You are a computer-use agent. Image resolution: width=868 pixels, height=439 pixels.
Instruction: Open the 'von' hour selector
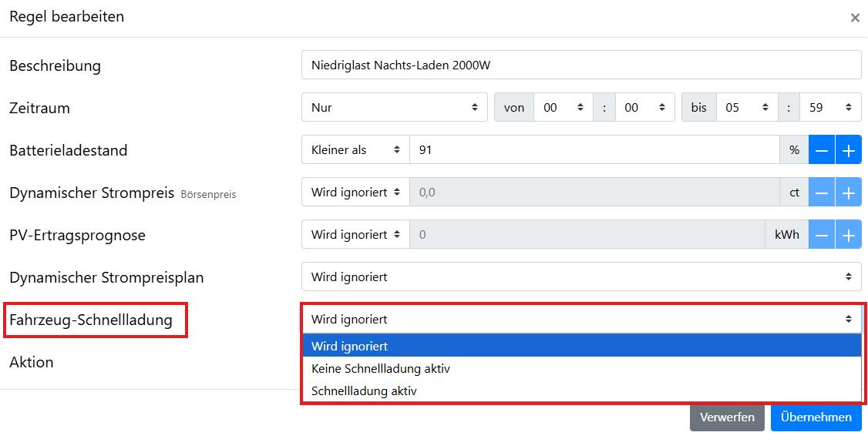pyautogui.click(x=564, y=108)
